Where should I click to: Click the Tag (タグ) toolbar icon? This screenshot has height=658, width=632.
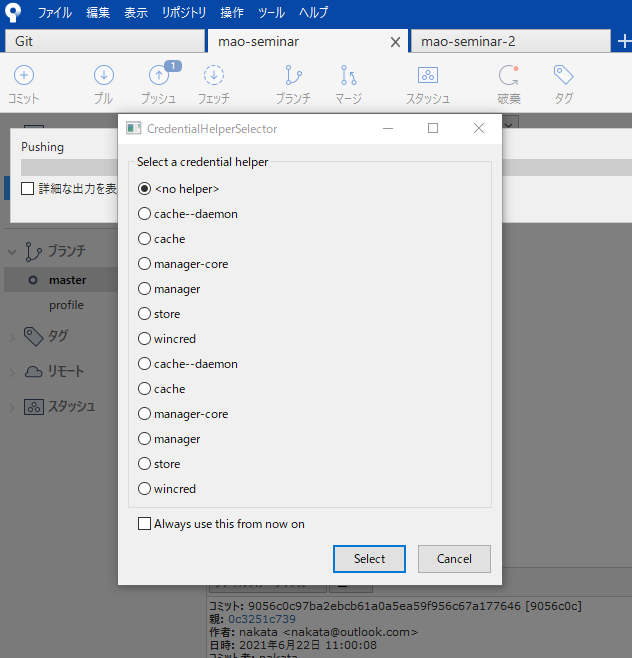tap(563, 75)
